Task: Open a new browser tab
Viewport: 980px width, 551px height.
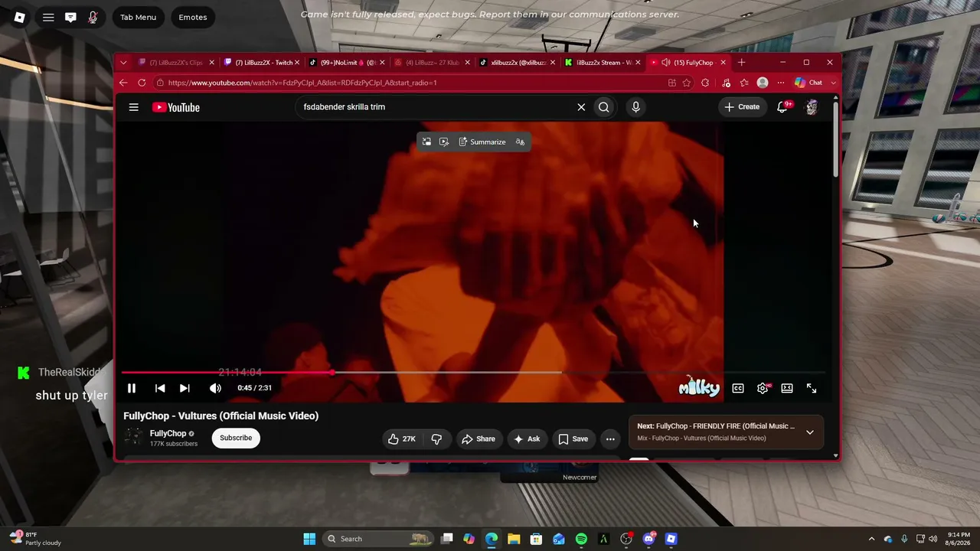Action: point(741,63)
